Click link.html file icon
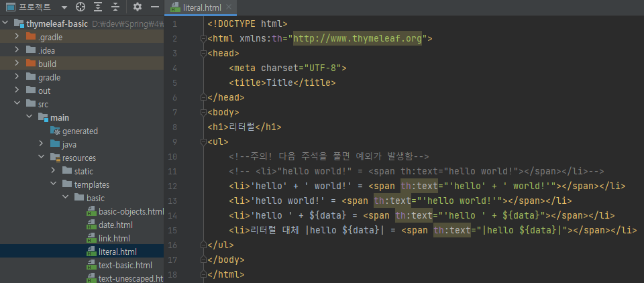 (91, 239)
